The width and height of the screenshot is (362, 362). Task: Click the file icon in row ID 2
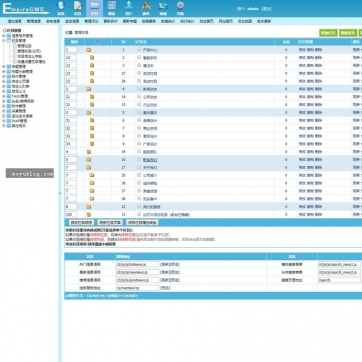pos(92,58)
